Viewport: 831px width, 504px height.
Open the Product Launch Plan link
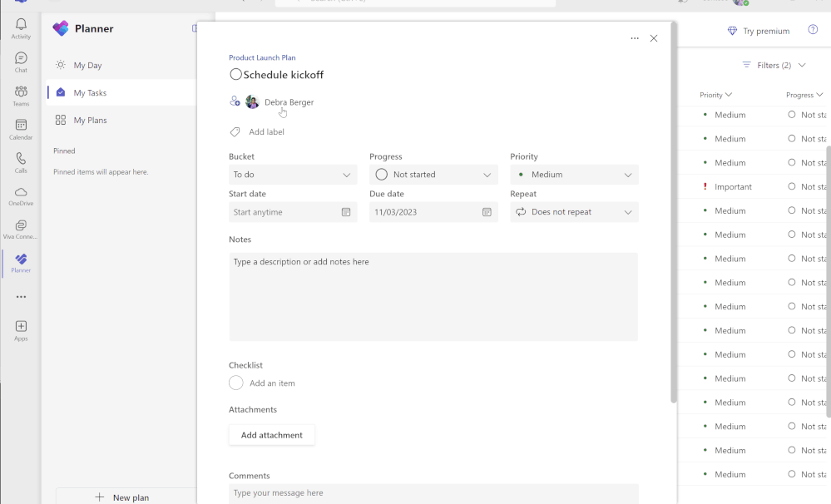pos(261,57)
